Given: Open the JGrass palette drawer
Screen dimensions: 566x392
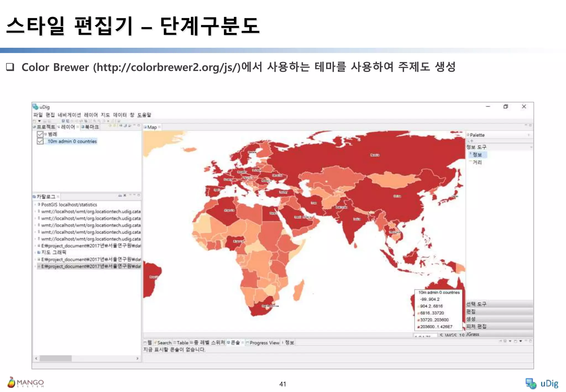Looking at the screenshot, I should [x=499, y=334].
